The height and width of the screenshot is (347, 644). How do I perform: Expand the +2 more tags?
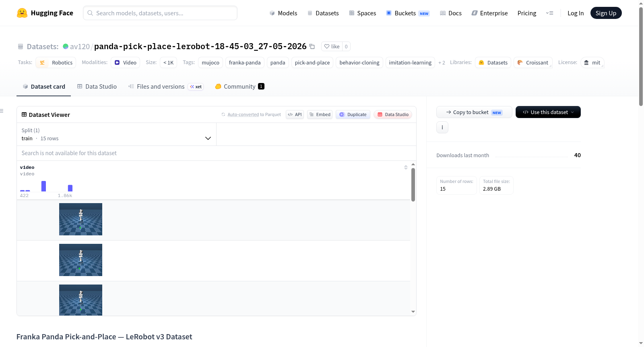tap(442, 62)
